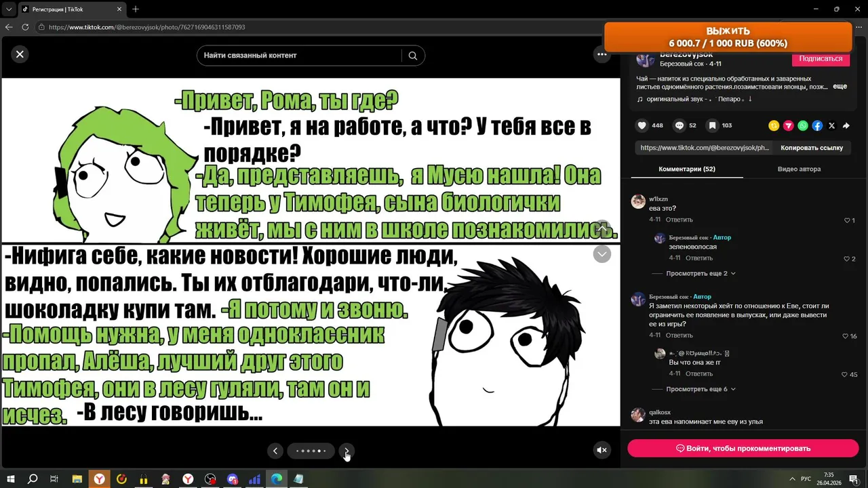The height and width of the screenshot is (488, 868).
Task: Select the 'Регистрация | TikTok' browser tab
Action: click(72, 9)
